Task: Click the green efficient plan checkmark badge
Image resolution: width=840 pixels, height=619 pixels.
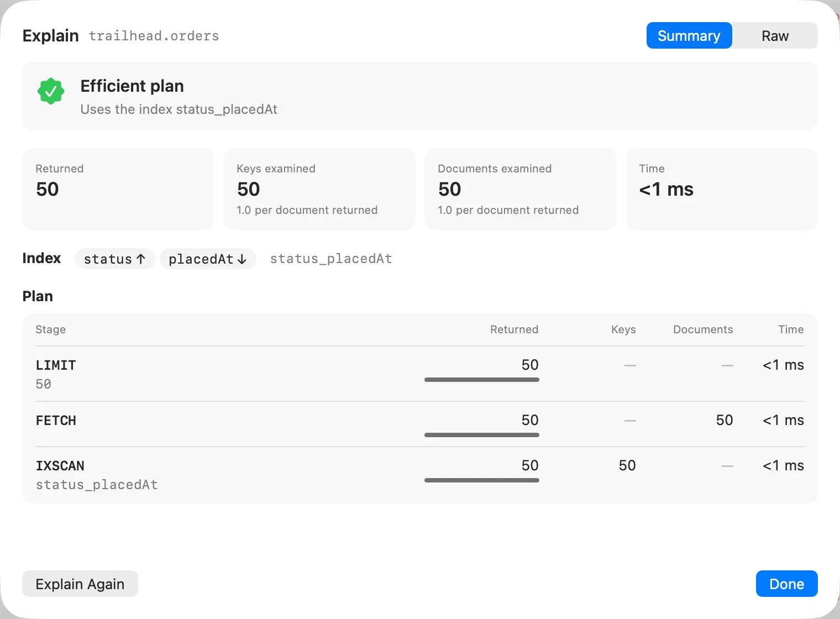Action: tap(51, 91)
